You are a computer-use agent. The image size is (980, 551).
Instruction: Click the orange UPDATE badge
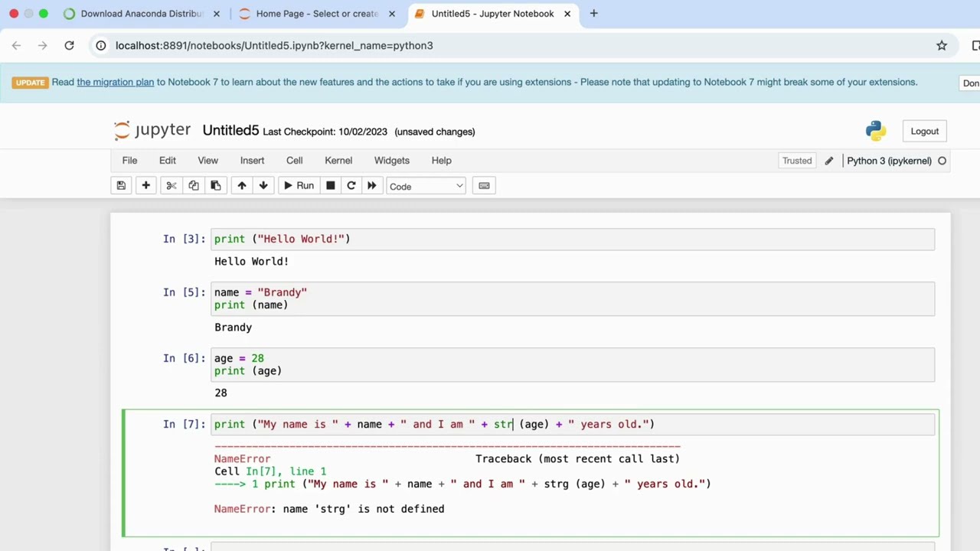point(31,82)
